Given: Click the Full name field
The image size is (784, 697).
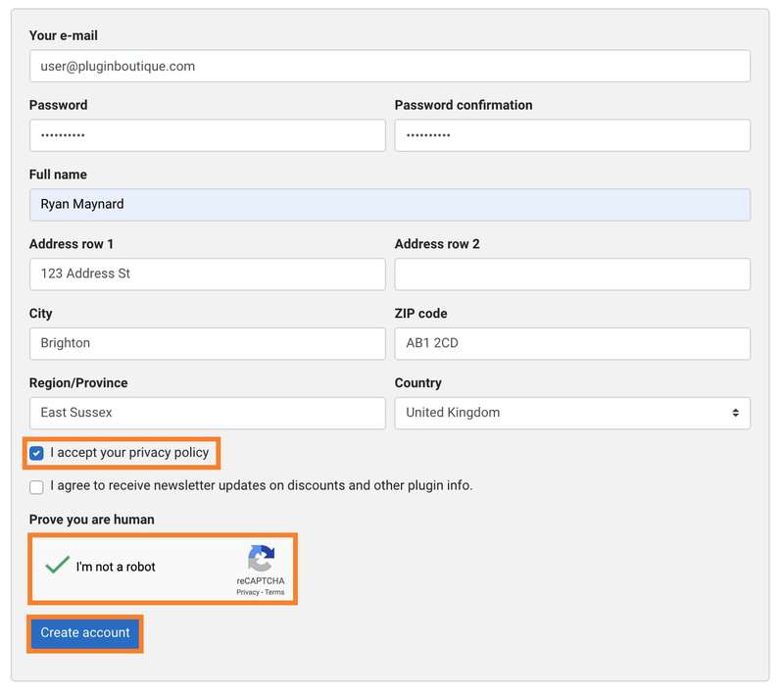Looking at the screenshot, I should pyautogui.click(x=389, y=205).
